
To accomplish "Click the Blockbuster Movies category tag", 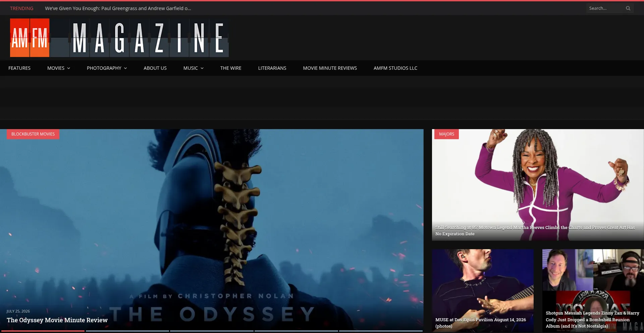I will coord(33,134).
